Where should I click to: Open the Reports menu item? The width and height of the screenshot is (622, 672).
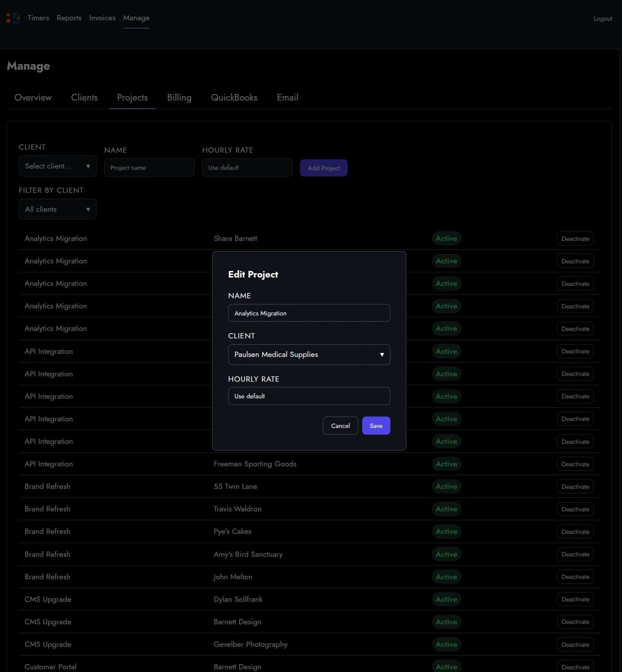coord(69,18)
